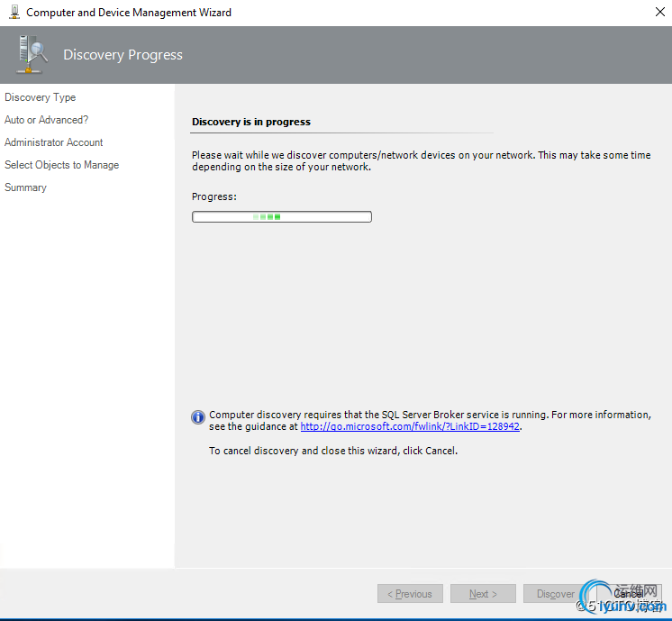The height and width of the screenshot is (621, 672).
Task: Click the Discovery Progress server magnifier icon
Action: 32,54
